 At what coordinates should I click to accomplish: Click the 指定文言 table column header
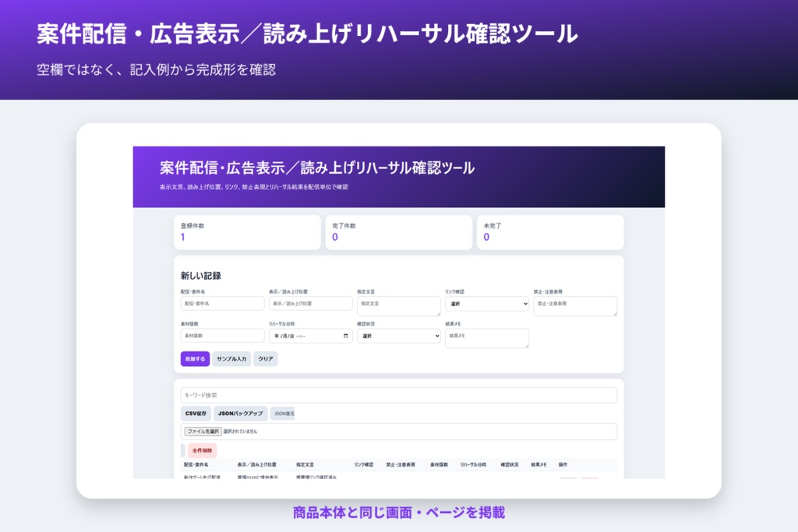(305, 464)
